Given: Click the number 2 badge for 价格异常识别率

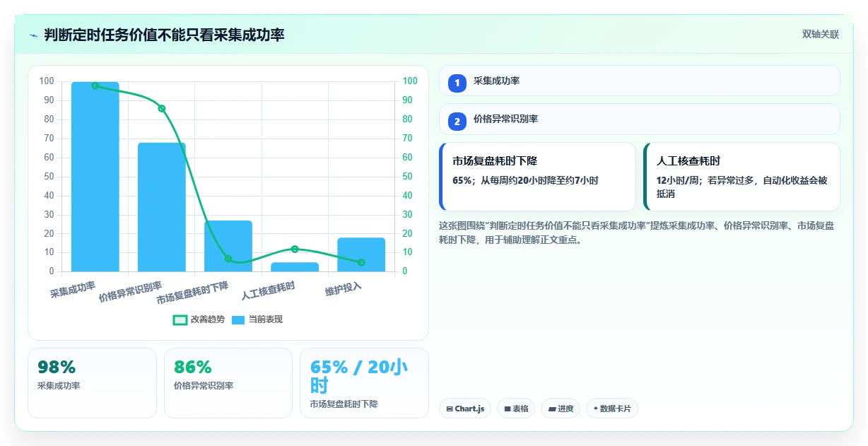Looking at the screenshot, I should (457, 122).
